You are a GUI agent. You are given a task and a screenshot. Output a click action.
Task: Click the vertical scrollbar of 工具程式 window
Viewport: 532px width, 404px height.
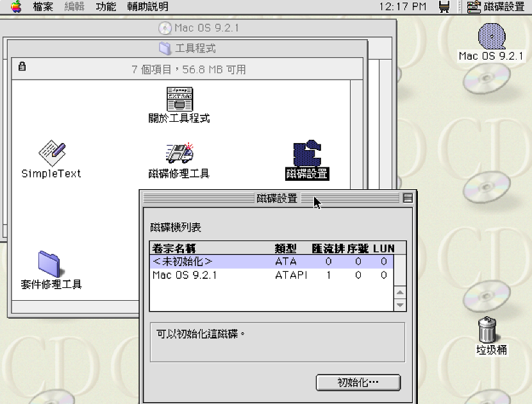tap(356, 135)
